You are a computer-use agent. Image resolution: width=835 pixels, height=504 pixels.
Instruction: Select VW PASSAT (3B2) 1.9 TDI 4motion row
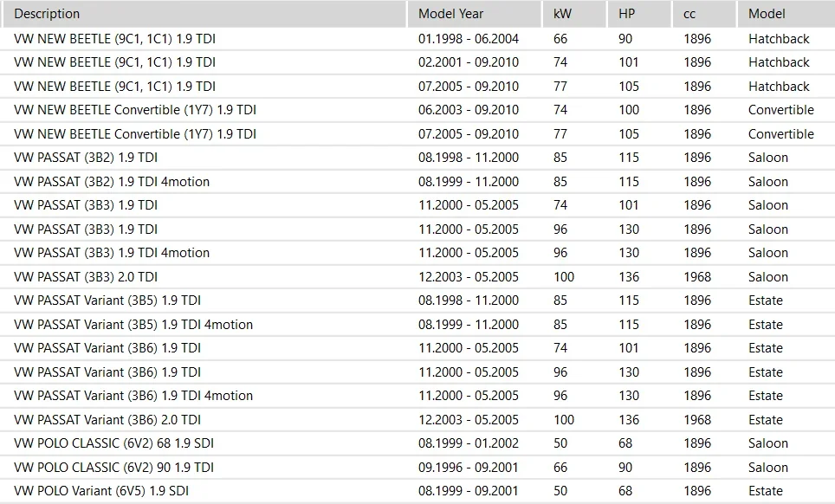417,182
